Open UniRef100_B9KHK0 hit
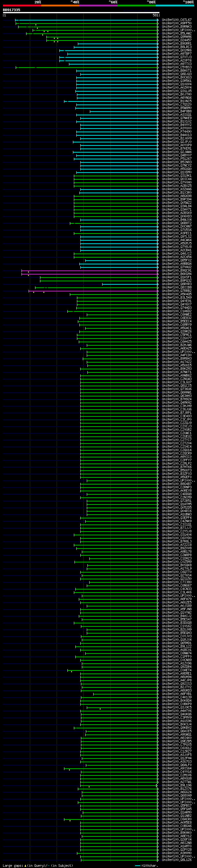Viewport: 197px width, 868px height. point(176,833)
